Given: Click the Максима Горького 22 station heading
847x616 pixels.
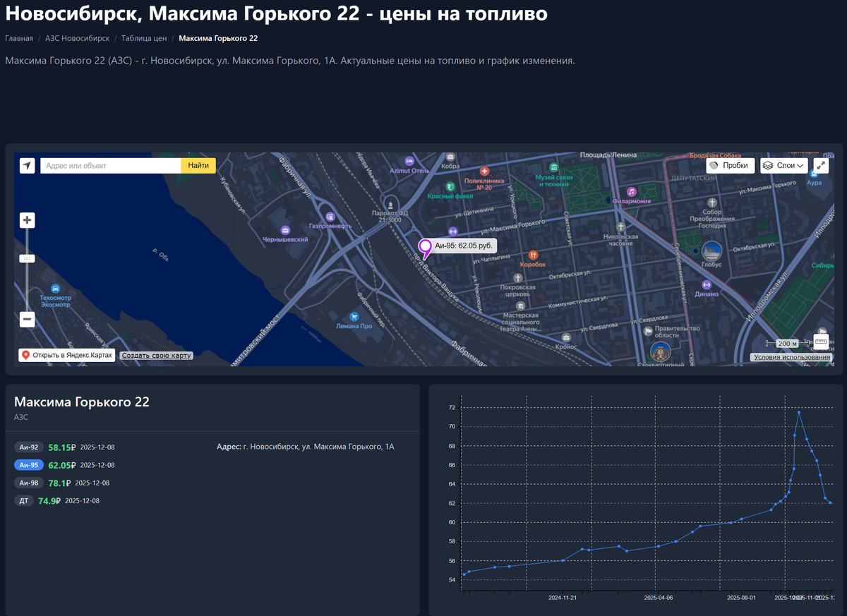Looking at the screenshot, I should click(x=82, y=402).
